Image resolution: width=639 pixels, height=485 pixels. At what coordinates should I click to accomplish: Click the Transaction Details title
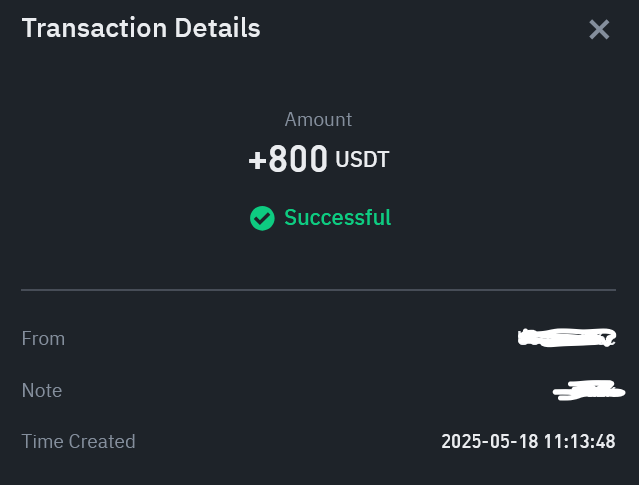(141, 28)
